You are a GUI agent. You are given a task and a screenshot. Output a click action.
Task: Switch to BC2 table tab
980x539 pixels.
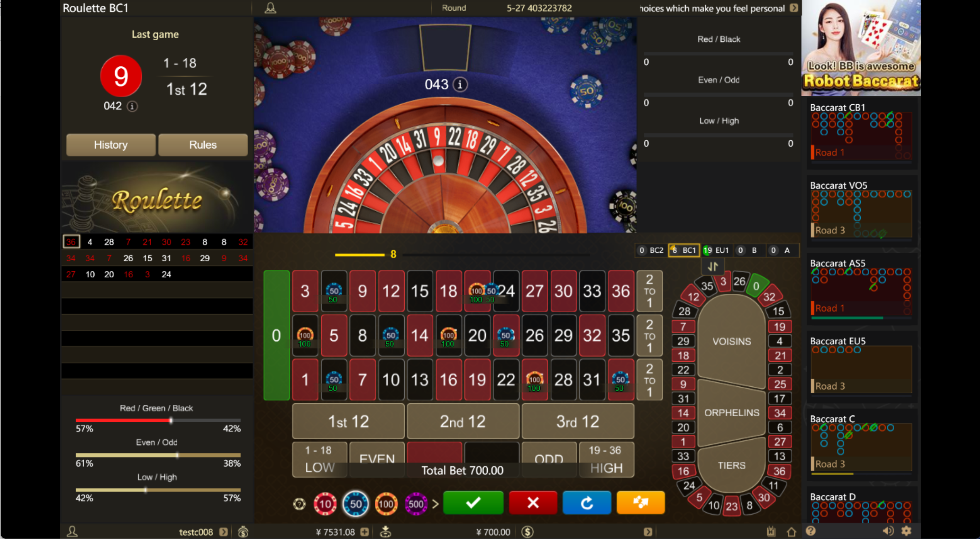click(651, 250)
